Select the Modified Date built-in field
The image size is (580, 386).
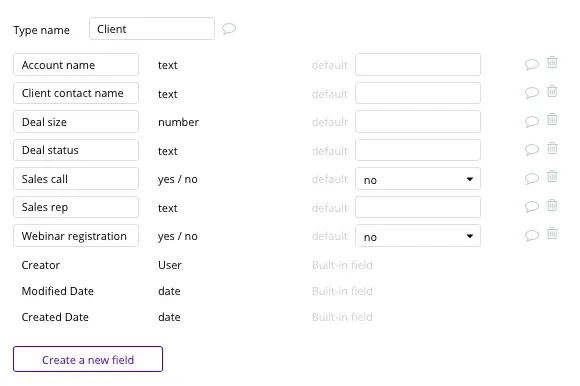(x=197, y=291)
